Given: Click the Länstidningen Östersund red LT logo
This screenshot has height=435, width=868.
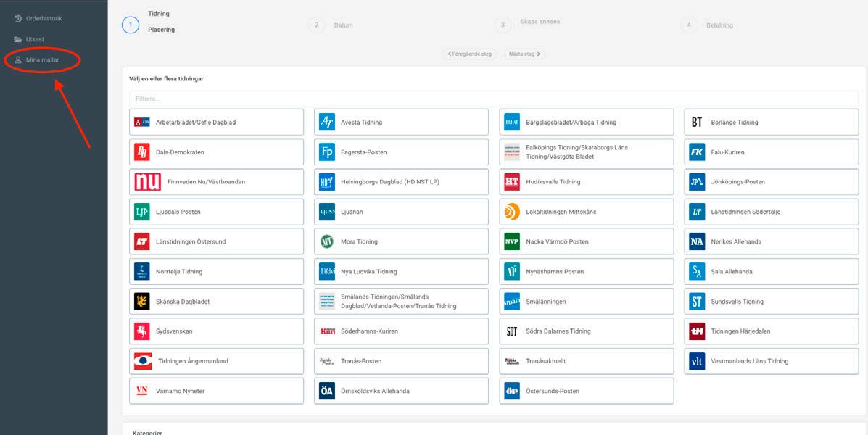Looking at the screenshot, I should coord(141,242).
